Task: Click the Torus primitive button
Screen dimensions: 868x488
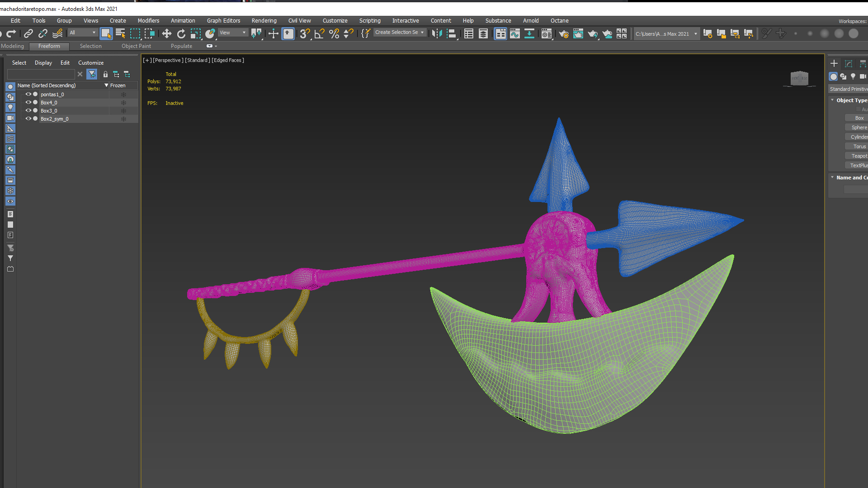Action: [856, 146]
